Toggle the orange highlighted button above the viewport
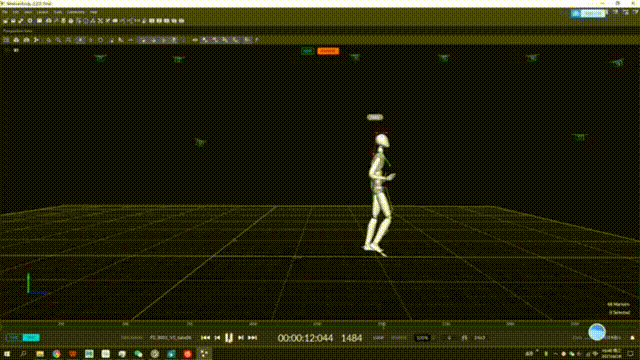 pos(328,51)
